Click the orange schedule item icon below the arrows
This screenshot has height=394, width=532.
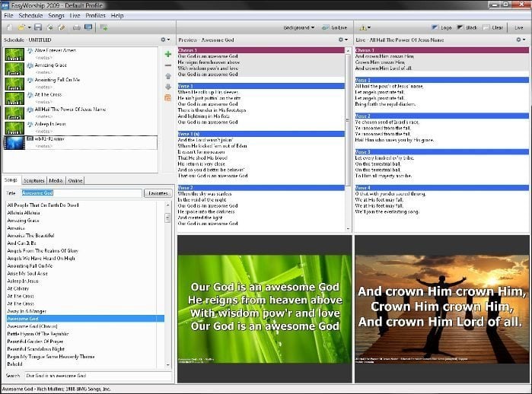tap(167, 97)
